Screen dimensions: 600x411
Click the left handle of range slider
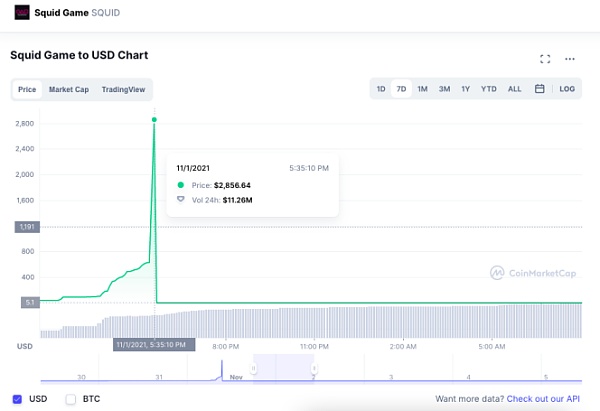point(254,369)
